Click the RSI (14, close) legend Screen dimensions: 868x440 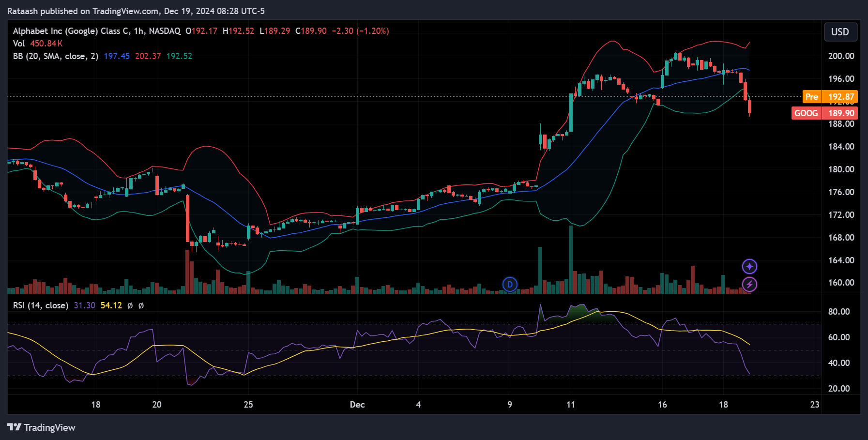coord(41,305)
